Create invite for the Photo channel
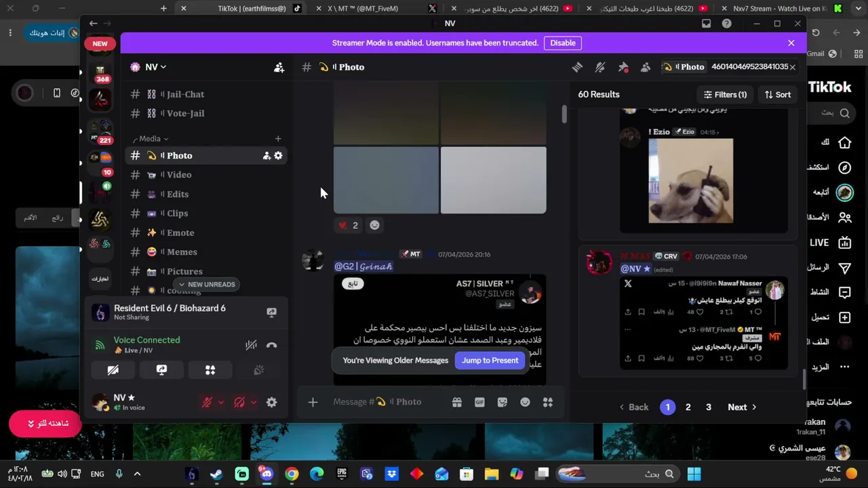 click(267, 156)
